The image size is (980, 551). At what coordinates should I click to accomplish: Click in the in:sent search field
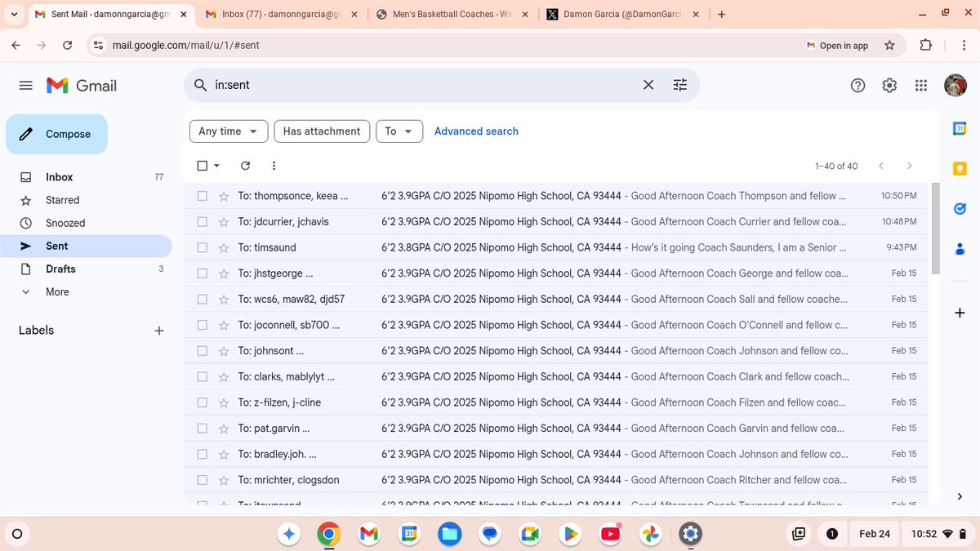(x=421, y=85)
